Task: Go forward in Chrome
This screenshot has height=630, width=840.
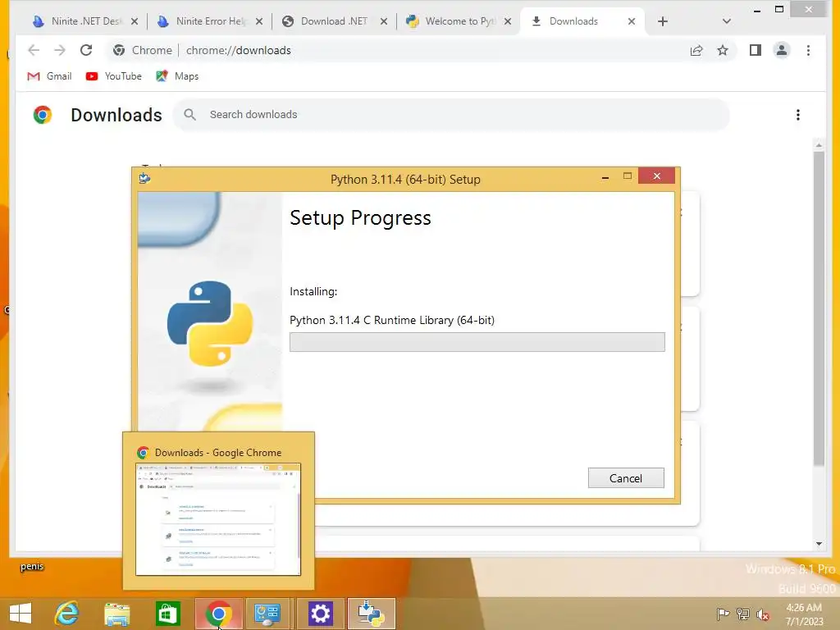Action: (59, 50)
